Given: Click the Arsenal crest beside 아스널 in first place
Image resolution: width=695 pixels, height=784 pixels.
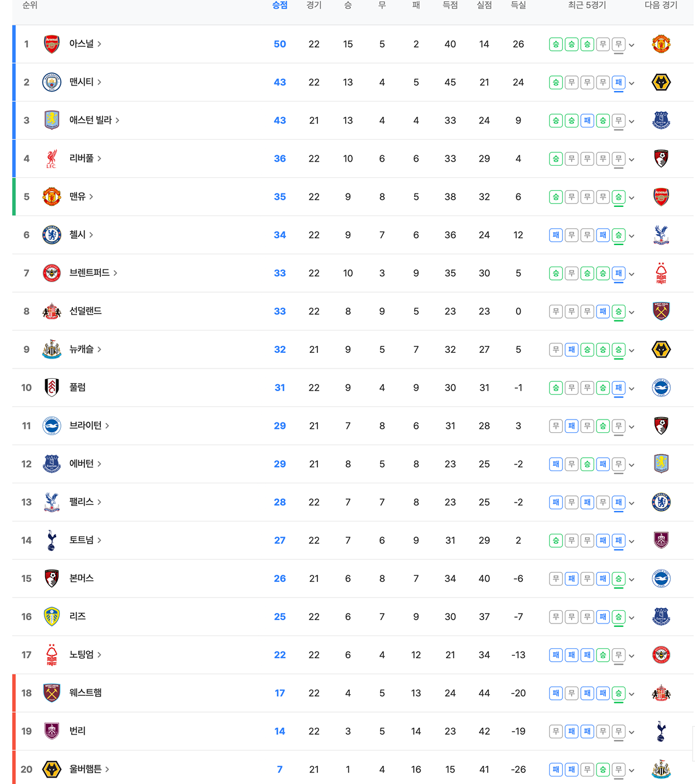Looking at the screenshot, I should coord(52,44).
